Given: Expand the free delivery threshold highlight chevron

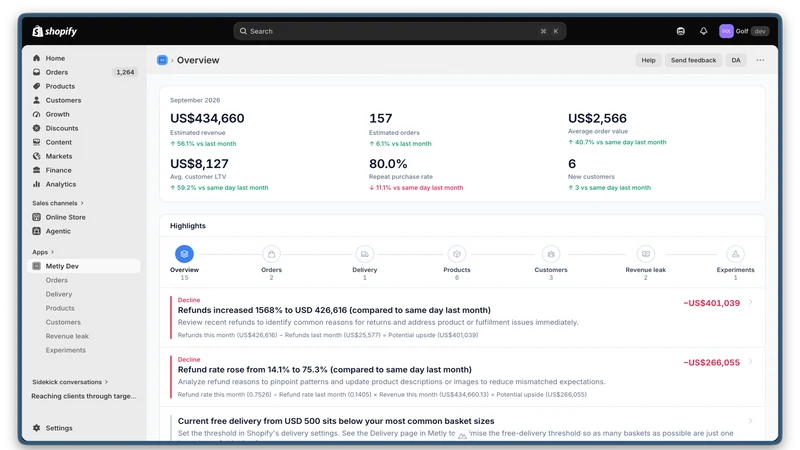Looking at the screenshot, I should click(751, 421).
